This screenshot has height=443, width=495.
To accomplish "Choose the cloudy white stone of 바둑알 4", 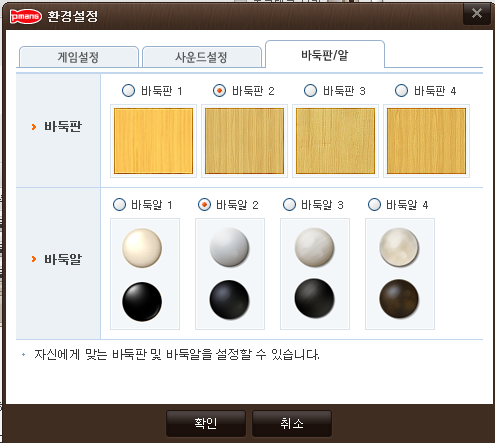I will [x=399, y=247].
